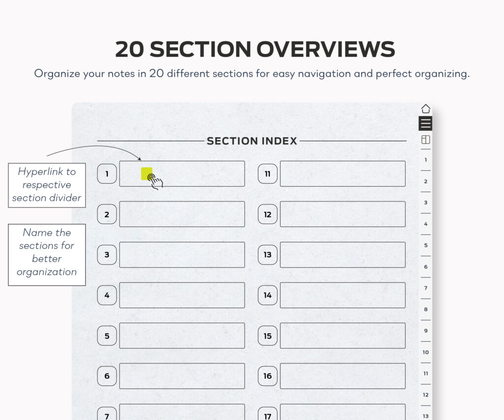Screen dimensions: 504x420
Task: Click the section 12 name field
Action: [x=343, y=214]
